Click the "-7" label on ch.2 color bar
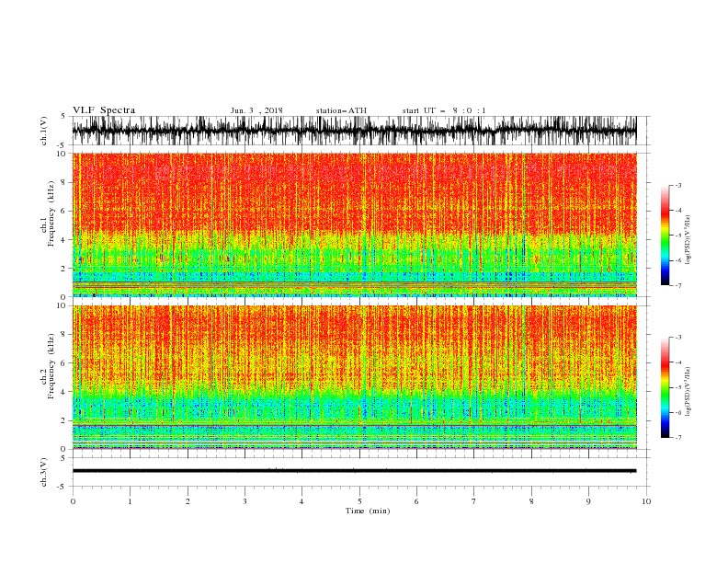This screenshot has width=728, height=563. [x=678, y=437]
